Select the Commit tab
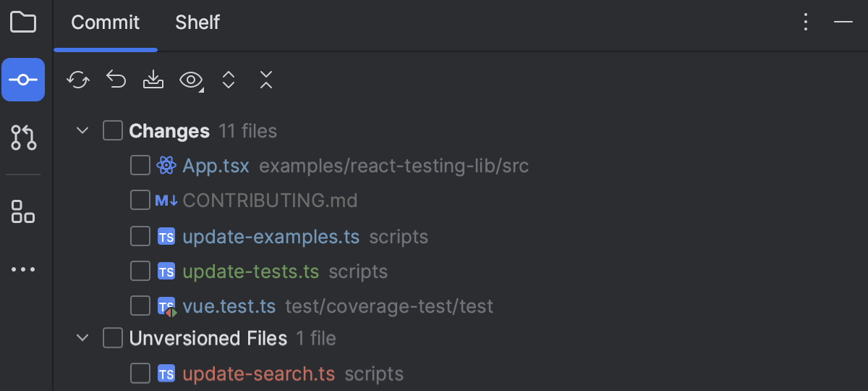Image resolution: width=868 pixels, height=391 pixels. click(106, 22)
